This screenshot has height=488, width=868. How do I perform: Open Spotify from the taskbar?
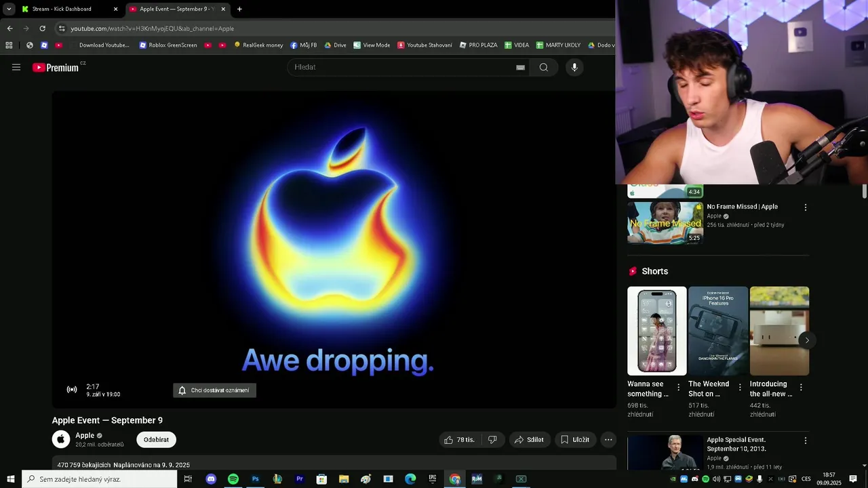pyautogui.click(x=233, y=479)
